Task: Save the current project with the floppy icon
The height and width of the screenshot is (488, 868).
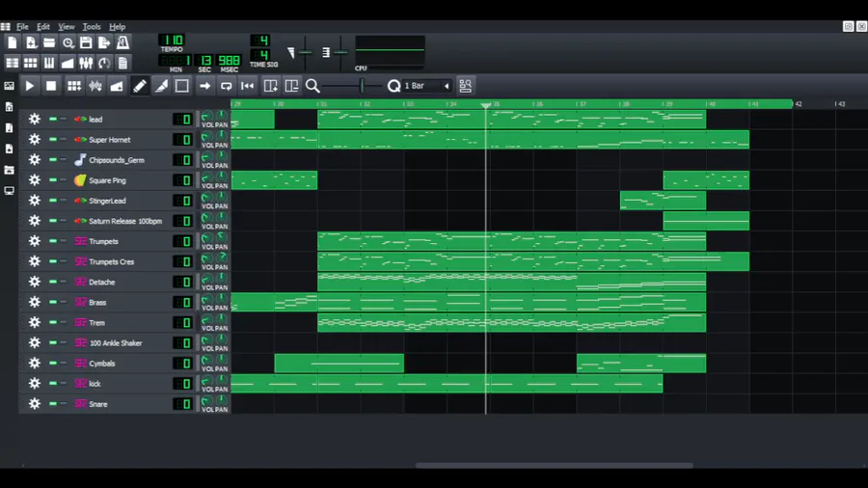Action: pos(86,42)
